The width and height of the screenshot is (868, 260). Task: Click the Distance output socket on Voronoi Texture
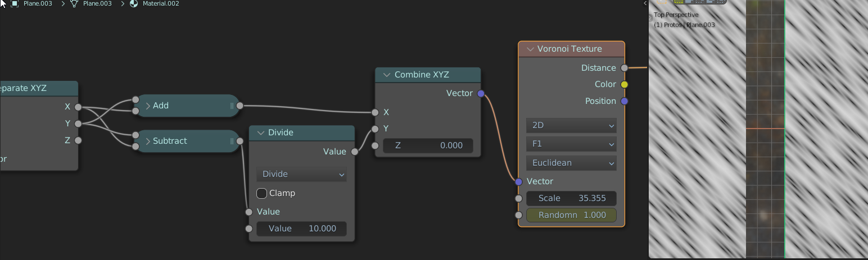624,68
